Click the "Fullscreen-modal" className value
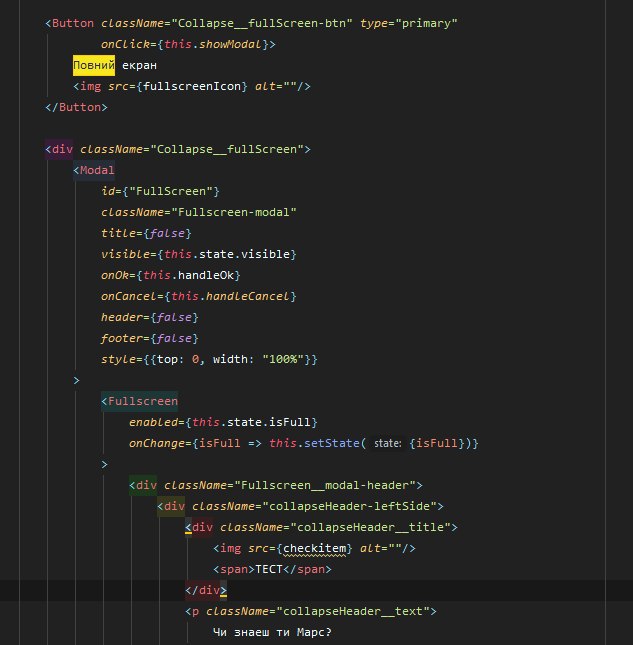This screenshot has height=645, width=633. pos(234,212)
